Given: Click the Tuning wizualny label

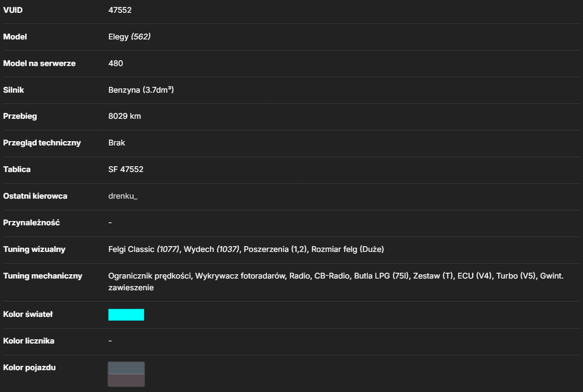Looking at the screenshot, I should 34,249.
